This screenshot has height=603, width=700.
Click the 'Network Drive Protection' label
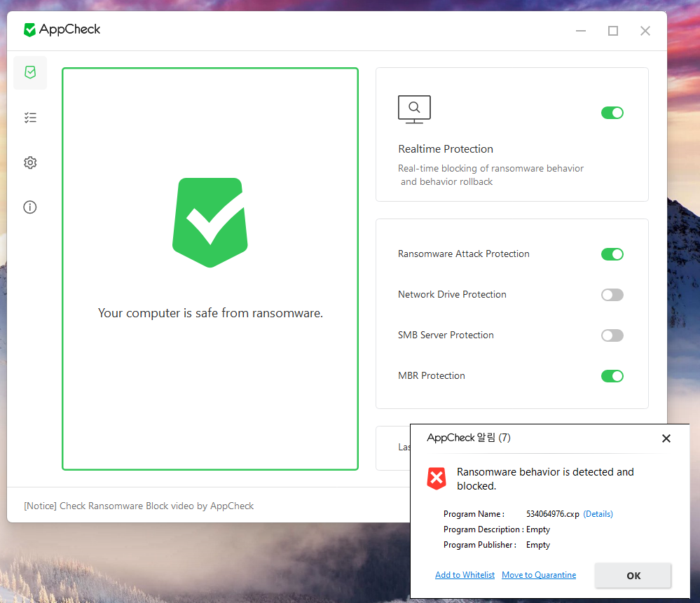(x=452, y=295)
